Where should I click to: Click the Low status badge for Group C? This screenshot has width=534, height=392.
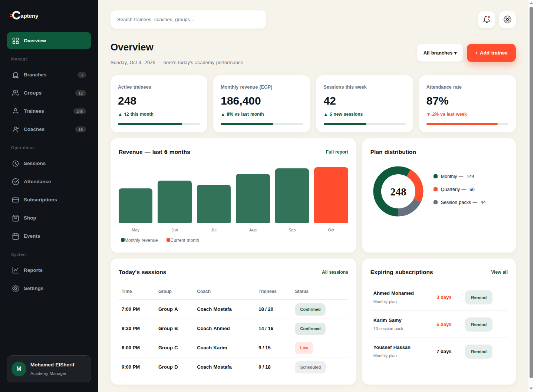304,348
